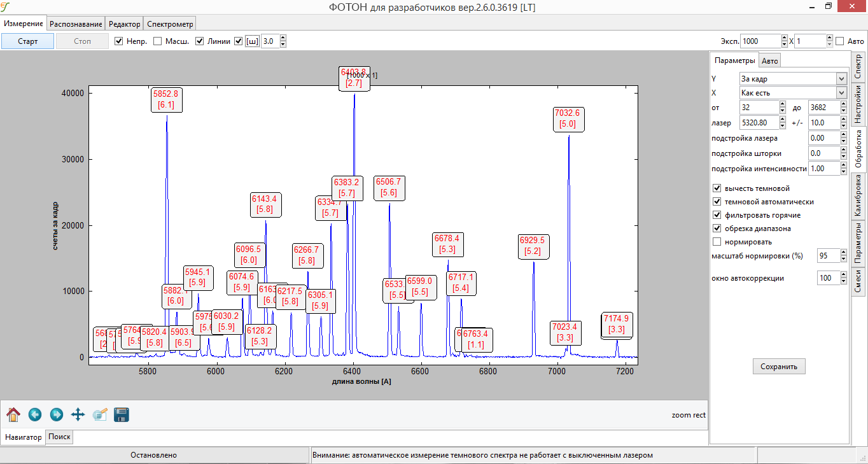This screenshot has width=868, height=464.
Task: Go forward to next view arrow
Action: click(x=56, y=415)
